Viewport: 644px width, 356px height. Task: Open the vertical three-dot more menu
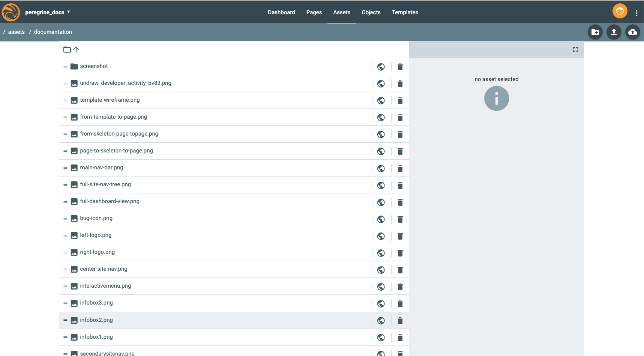[636, 13]
